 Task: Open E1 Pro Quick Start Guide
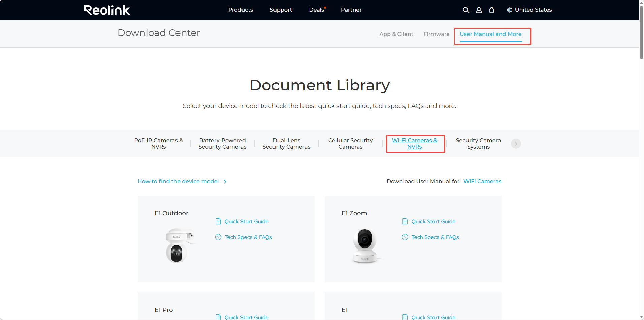(x=247, y=317)
